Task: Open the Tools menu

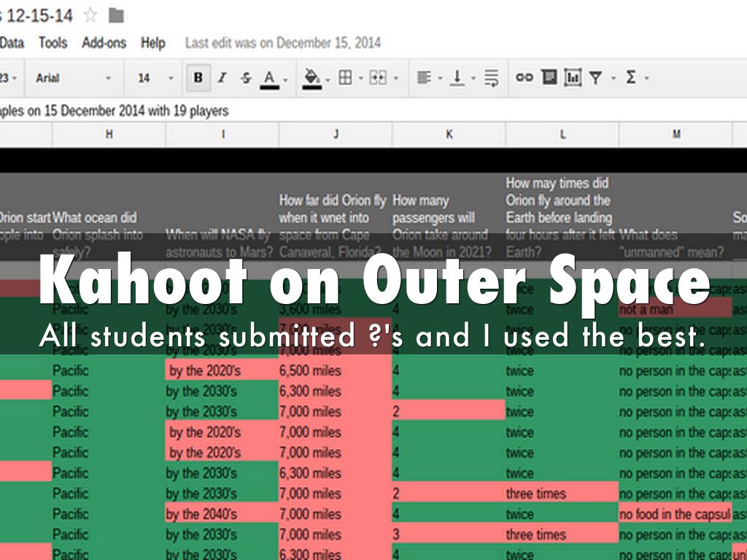Action: point(53,43)
